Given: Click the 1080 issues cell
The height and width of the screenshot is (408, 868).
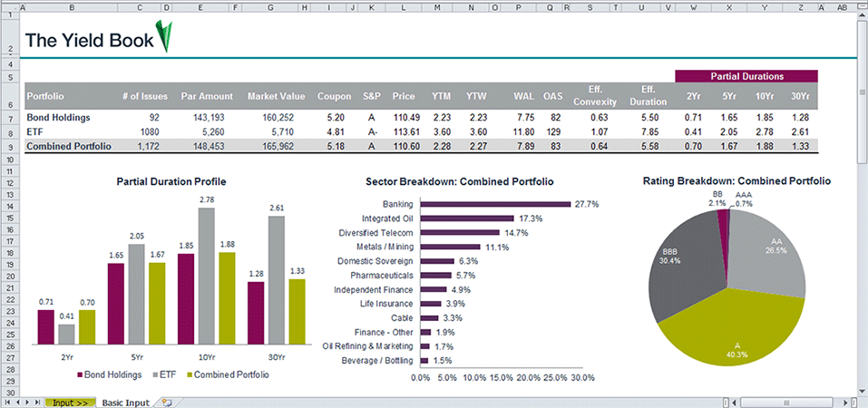Looking at the screenshot, I should point(150,132).
